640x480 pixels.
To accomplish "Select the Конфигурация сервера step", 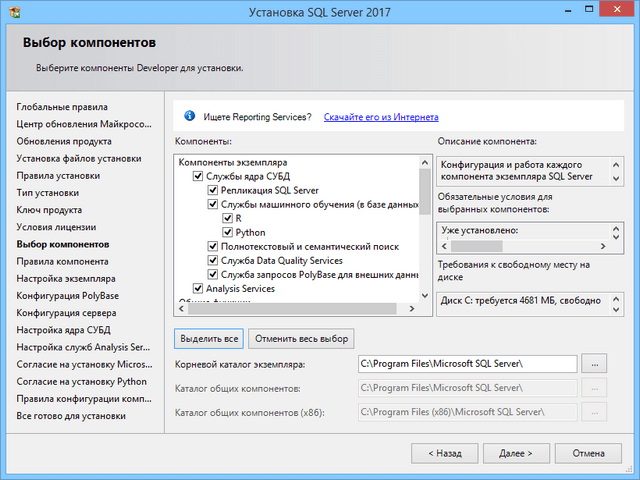I will (x=67, y=313).
